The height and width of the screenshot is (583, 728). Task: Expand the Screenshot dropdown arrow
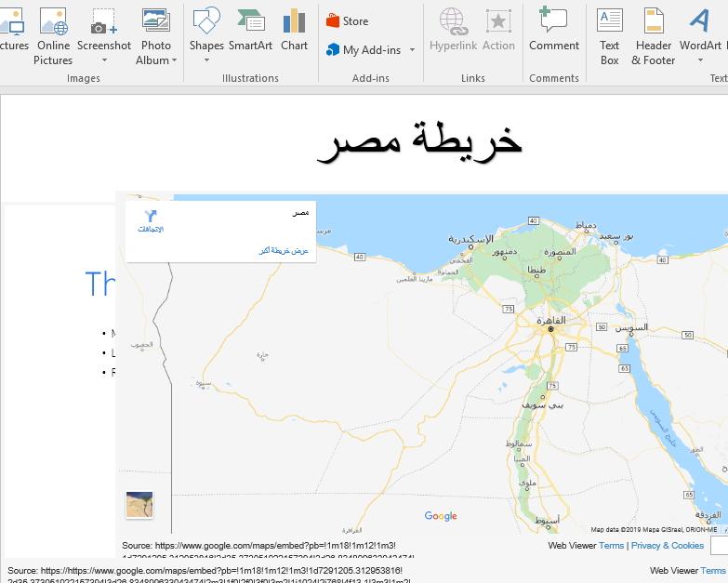(104, 60)
